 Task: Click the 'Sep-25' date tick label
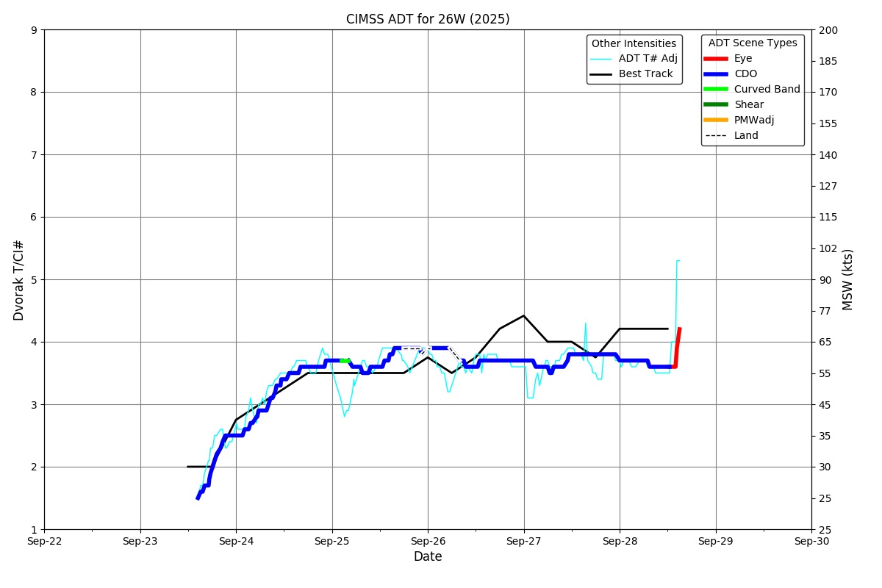[x=332, y=542]
